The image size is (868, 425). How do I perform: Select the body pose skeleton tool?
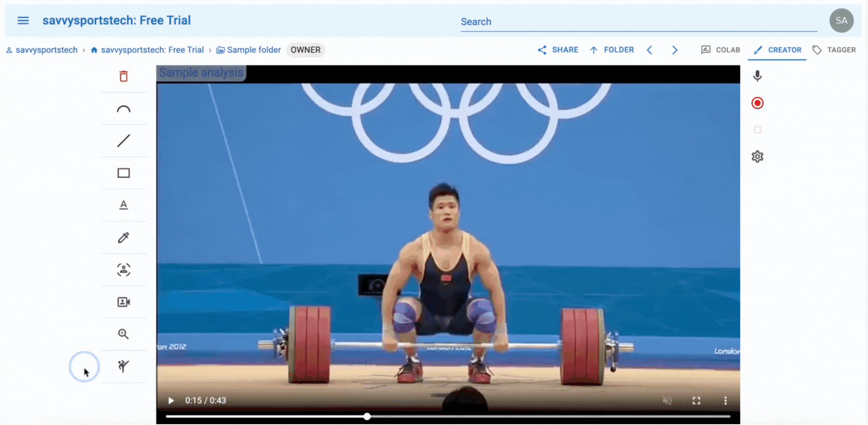(x=123, y=366)
